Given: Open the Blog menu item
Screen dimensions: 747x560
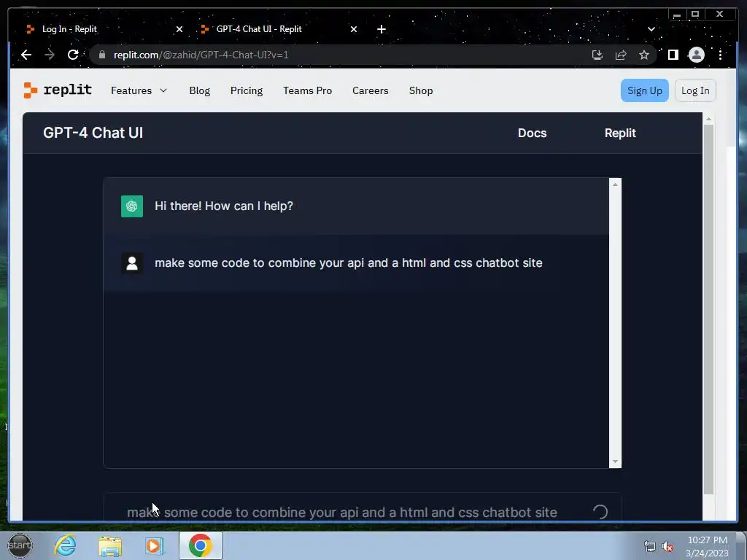Looking at the screenshot, I should coord(200,90).
